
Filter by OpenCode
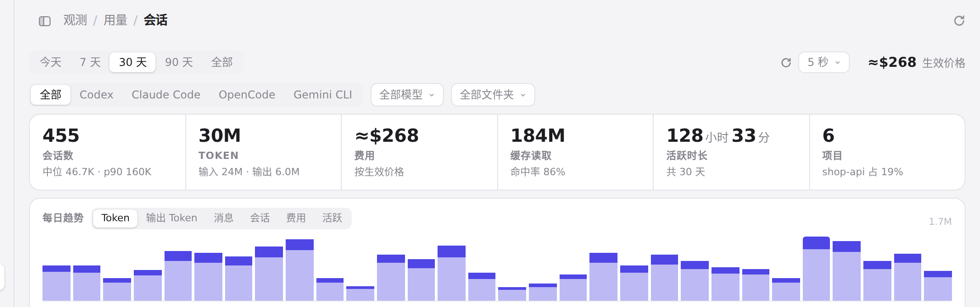point(247,95)
